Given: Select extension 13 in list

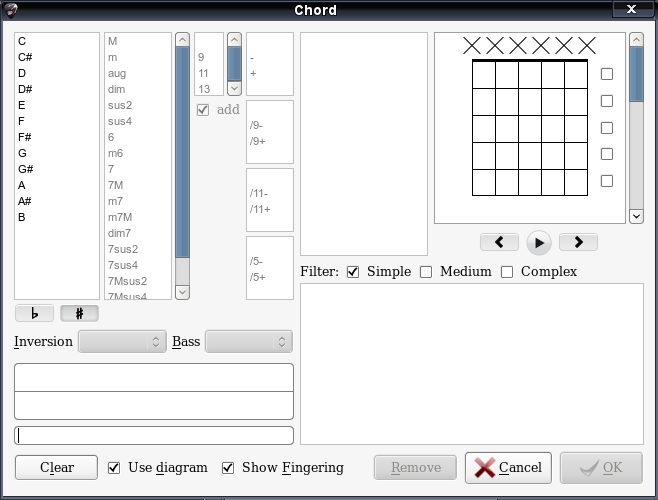Looking at the screenshot, I should pyautogui.click(x=209, y=89).
